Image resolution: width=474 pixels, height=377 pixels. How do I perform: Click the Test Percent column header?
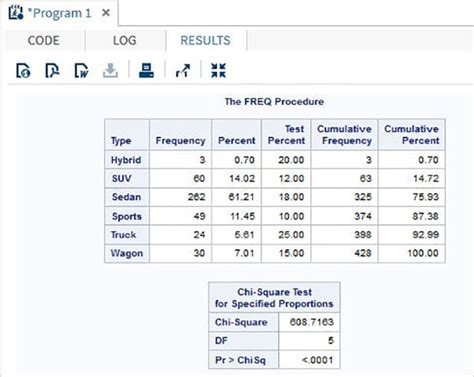286,135
